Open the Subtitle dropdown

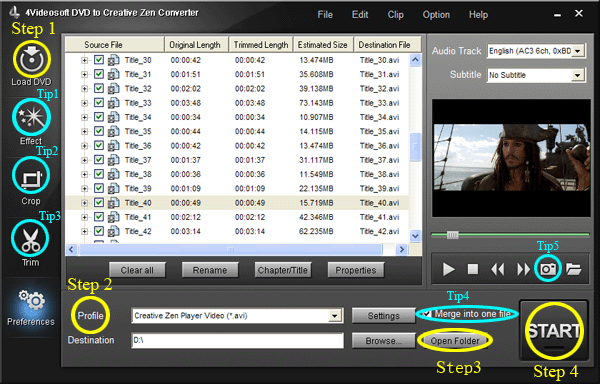tap(577, 75)
